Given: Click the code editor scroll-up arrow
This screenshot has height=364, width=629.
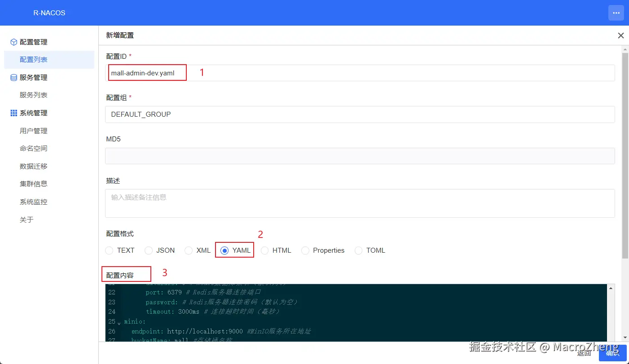Looking at the screenshot, I should (x=611, y=289).
